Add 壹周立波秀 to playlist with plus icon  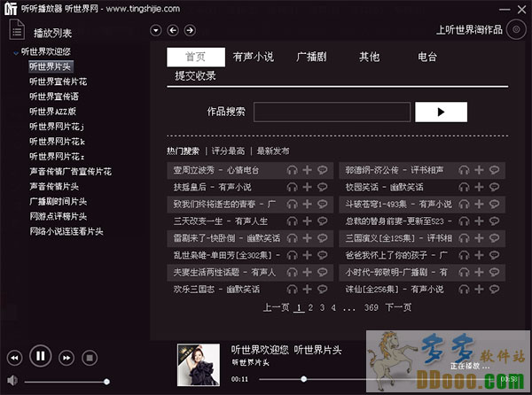click(307, 170)
